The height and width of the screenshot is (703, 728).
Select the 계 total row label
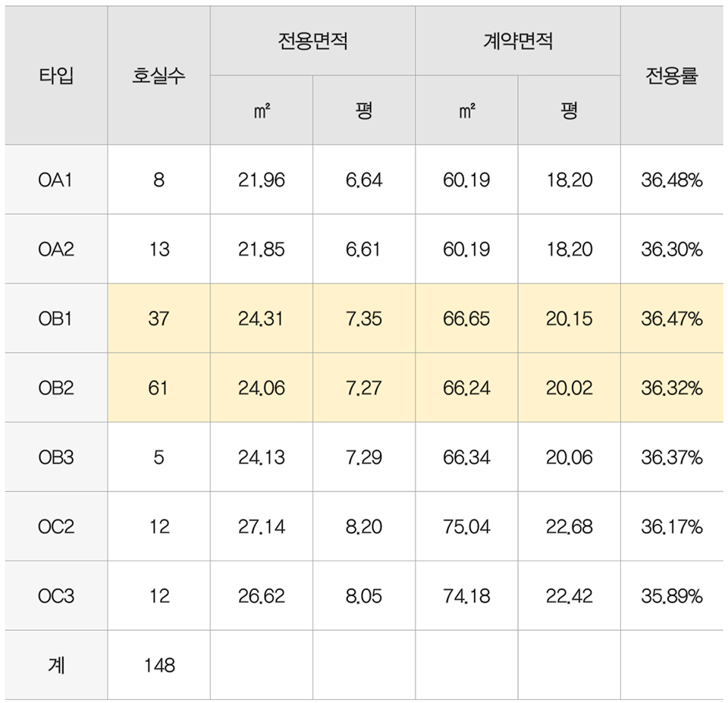pos(56,665)
